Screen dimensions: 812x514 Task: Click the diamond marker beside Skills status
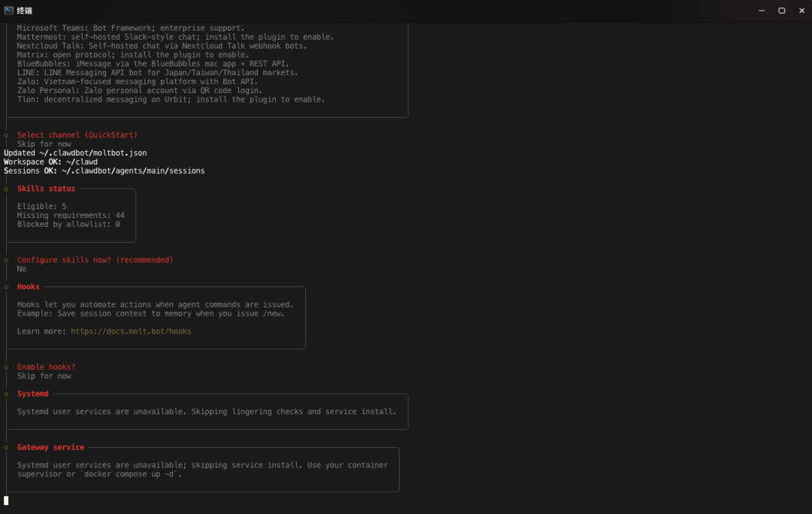pos(7,189)
